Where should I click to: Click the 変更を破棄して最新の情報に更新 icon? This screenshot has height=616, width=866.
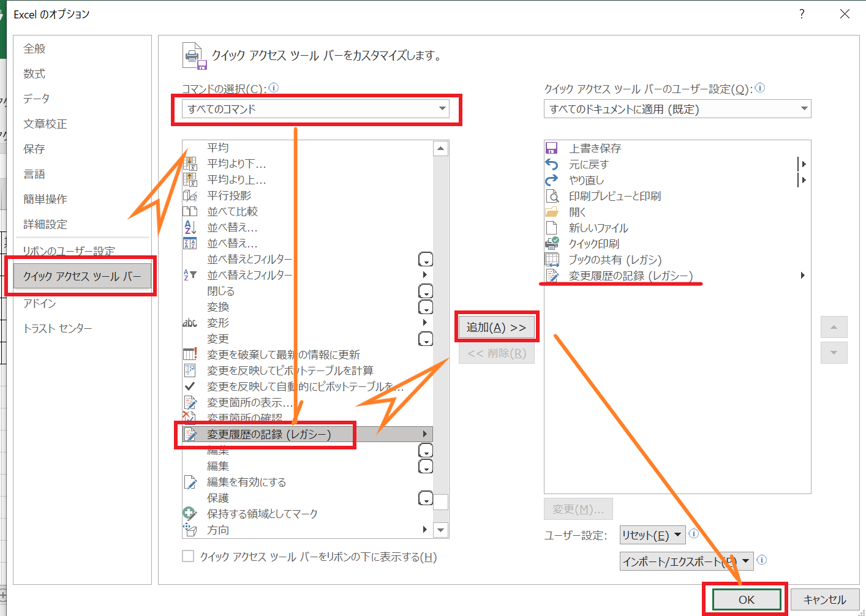(190, 354)
